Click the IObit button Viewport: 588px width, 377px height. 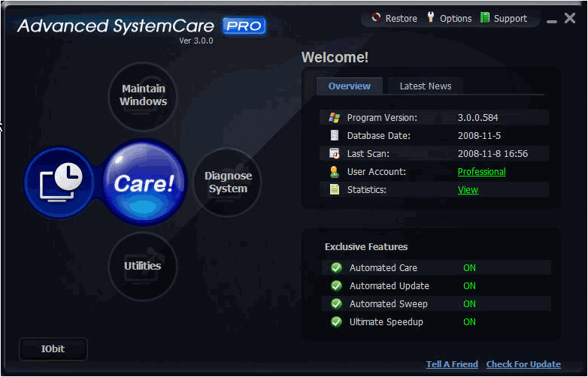click(x=53, y=349)
